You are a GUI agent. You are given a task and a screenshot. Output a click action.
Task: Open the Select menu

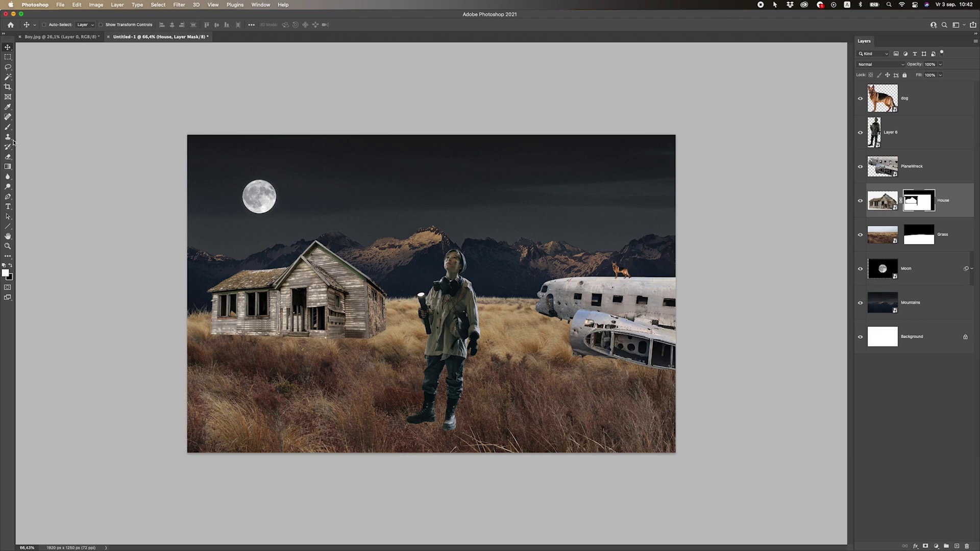pos(158,5)
